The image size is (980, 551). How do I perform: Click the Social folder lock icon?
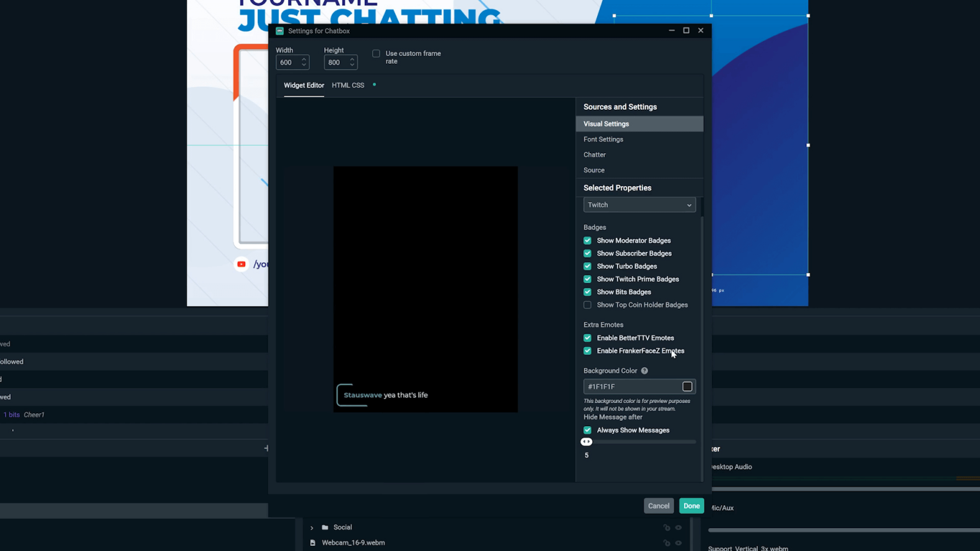(667, 527)
